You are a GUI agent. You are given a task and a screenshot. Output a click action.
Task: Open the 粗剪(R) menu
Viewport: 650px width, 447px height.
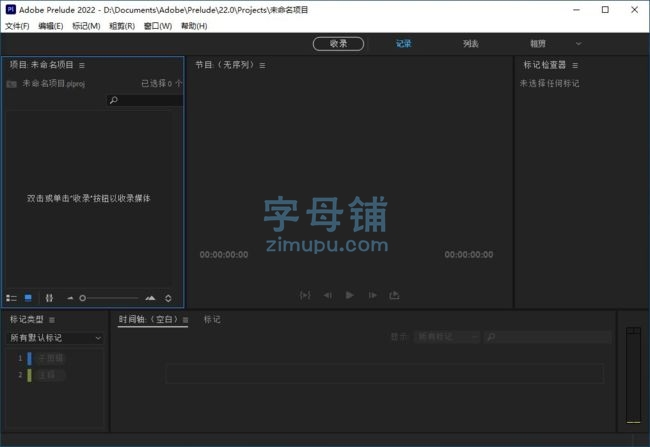[122, 26]
